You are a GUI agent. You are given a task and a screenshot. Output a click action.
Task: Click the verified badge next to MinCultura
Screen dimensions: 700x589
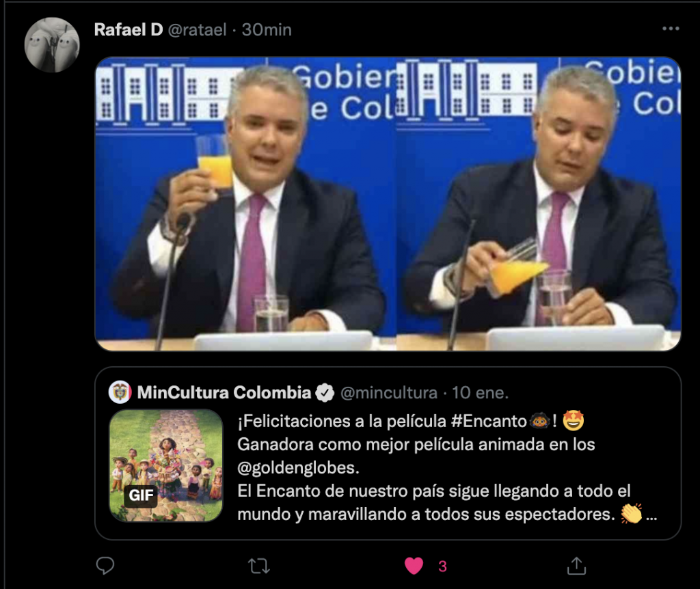pos(325,393)
